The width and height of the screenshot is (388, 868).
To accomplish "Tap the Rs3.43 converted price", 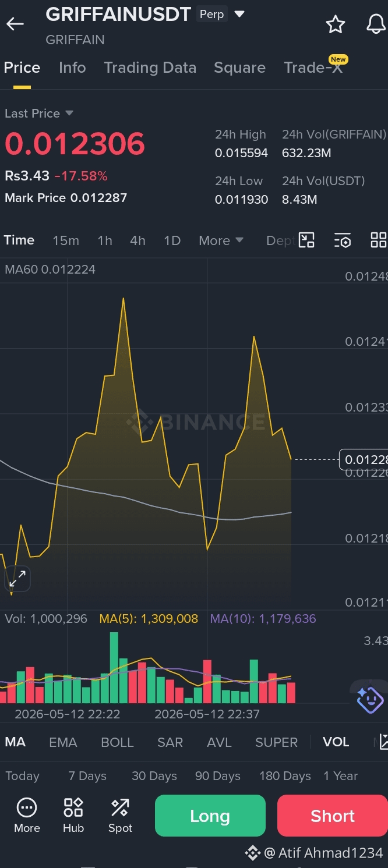I will [27, 176].
